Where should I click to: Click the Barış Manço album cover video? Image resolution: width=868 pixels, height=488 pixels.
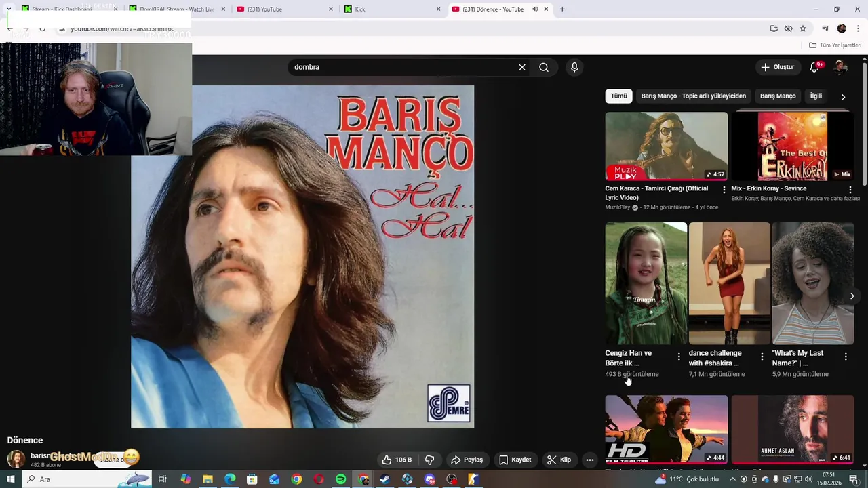point(302,256)
